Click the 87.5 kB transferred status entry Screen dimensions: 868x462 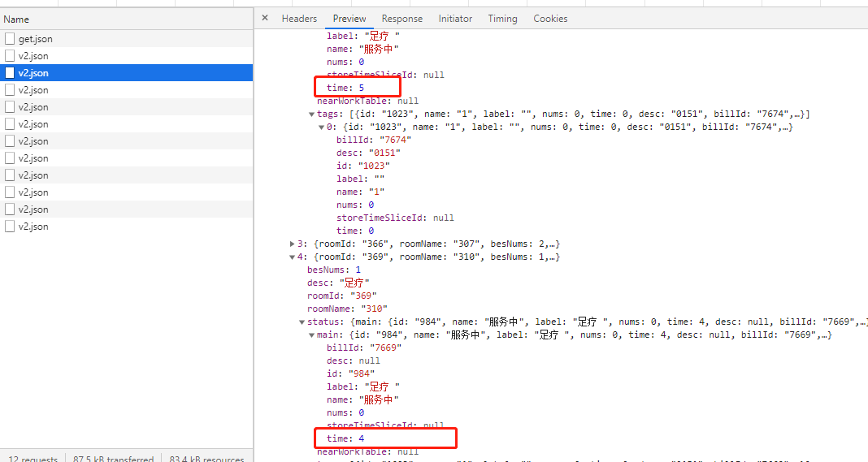pyautogui.click(x=113, y=459)
